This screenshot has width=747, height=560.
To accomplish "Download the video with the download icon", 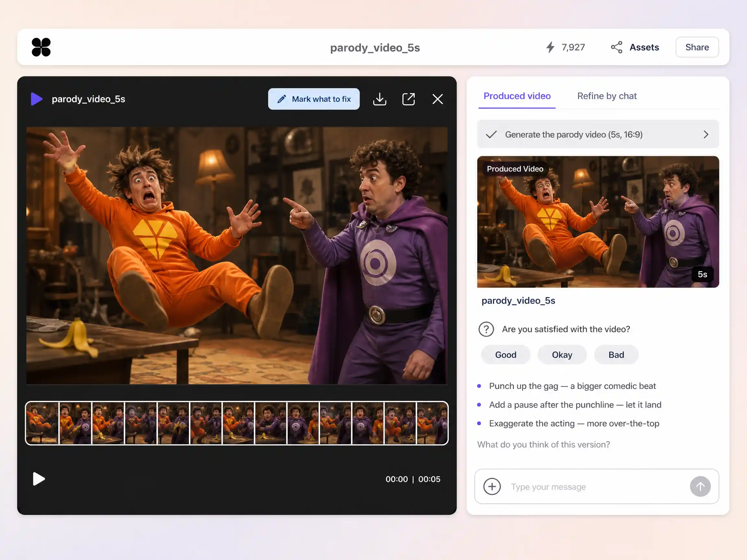I will [x=380, y=99].
